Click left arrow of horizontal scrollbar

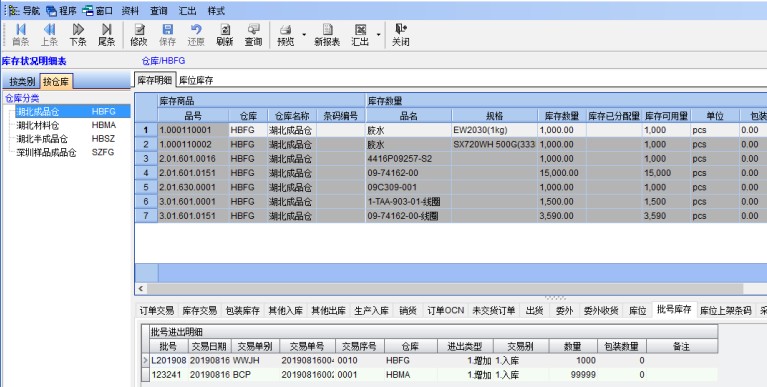(x=141, y=289)
